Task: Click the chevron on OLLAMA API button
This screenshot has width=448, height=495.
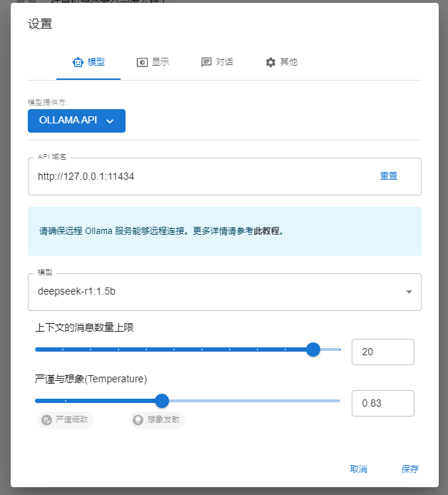Action: 110,121
